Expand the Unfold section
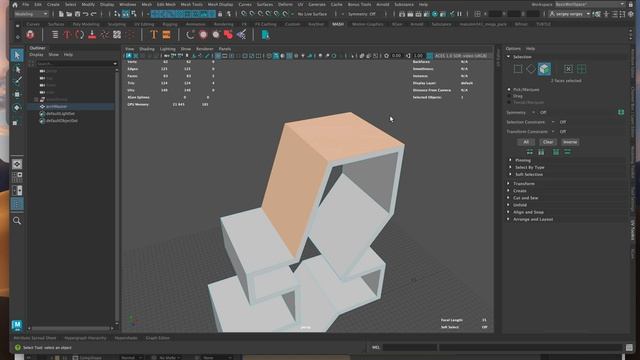The height and width of the screenshot is (360, 640). (x=509, y=205)
